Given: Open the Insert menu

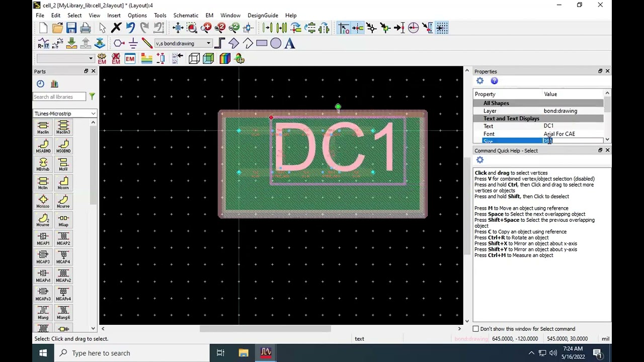Looking at the screenshot, I should [x=114, y=15].
